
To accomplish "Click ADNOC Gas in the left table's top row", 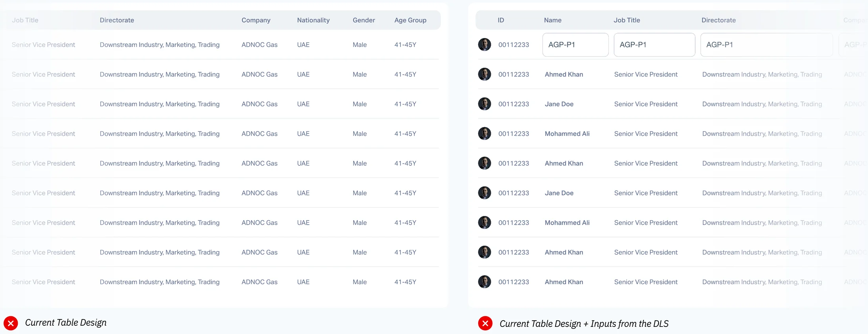I will pos(260,45).
